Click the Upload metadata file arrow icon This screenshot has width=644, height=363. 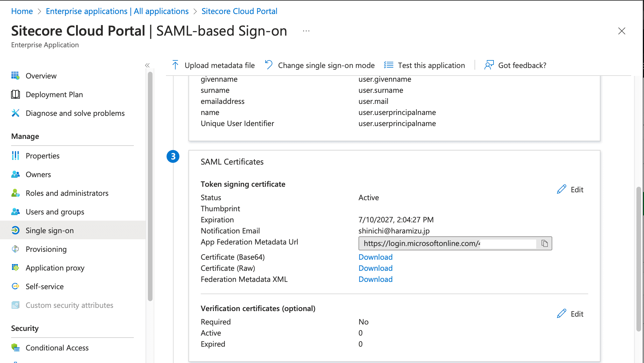[x=175, y=65]
